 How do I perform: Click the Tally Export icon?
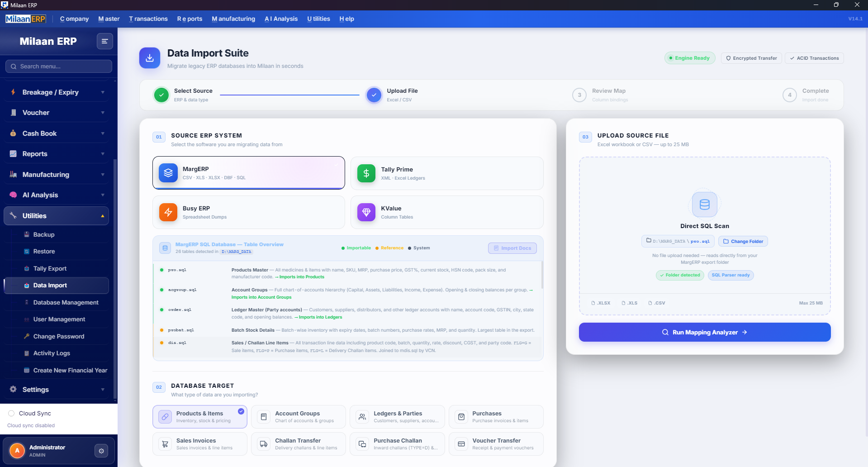(27, 268)
